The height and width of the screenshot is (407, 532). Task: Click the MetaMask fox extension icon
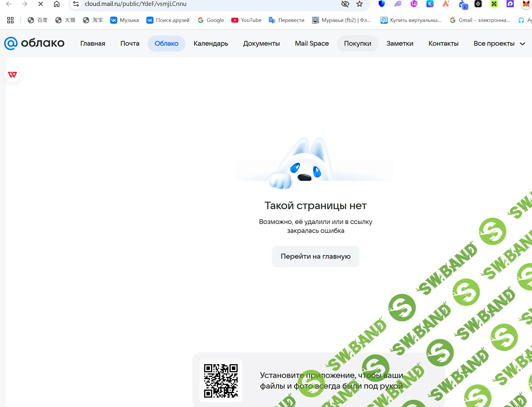tap(526, 4)
